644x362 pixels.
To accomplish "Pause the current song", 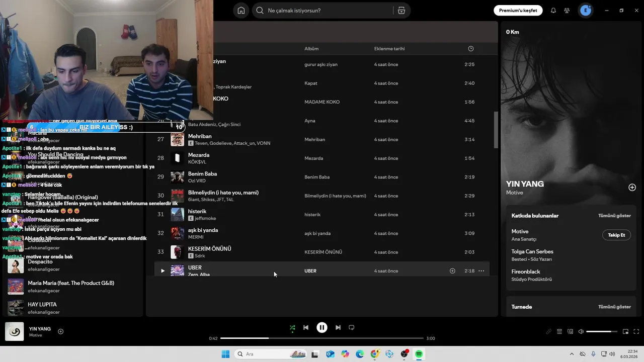I will click(x=322, y=327).
